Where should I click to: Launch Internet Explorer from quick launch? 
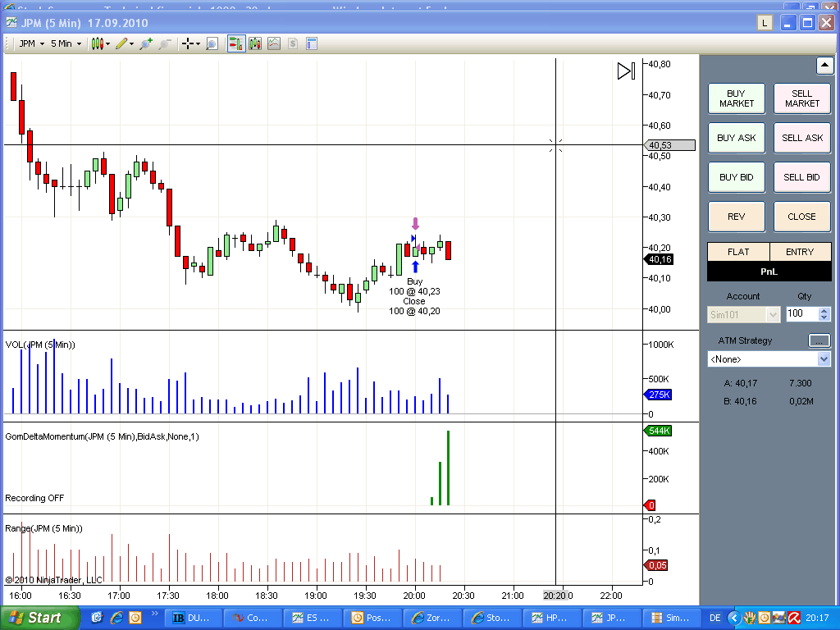tap(116, 618)
